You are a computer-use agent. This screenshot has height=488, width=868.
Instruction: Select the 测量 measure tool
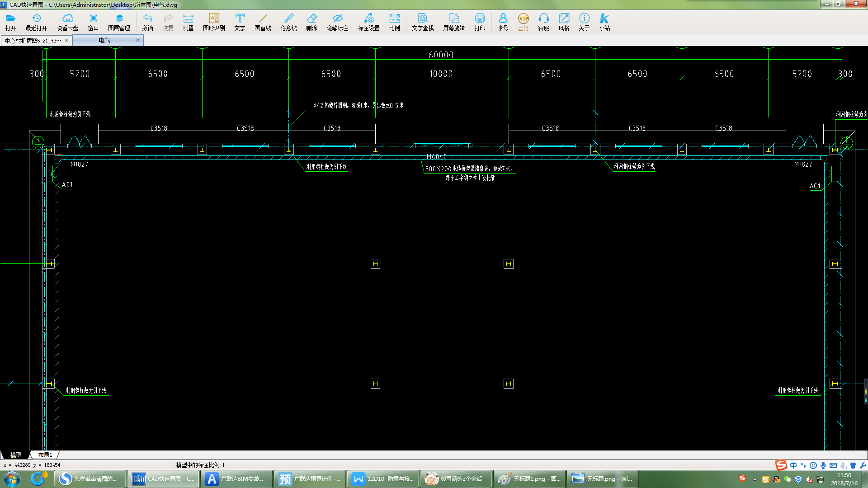click(188, 22)
